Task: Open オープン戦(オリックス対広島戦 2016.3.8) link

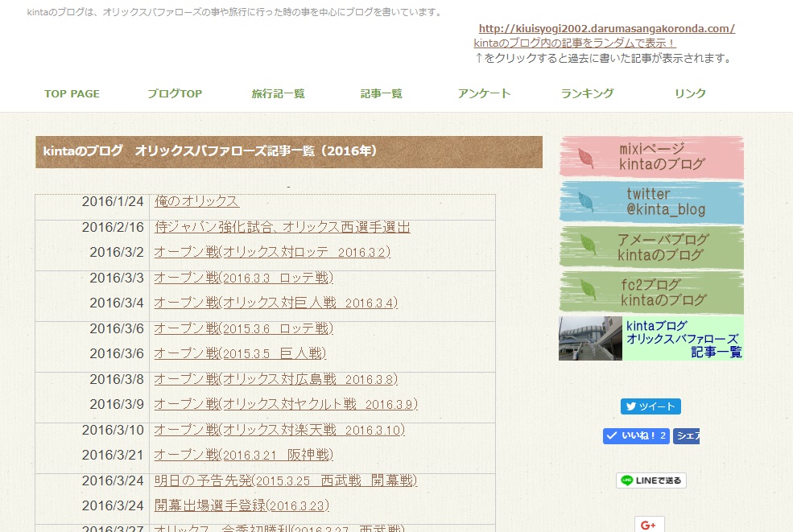Action: point(275,379)
